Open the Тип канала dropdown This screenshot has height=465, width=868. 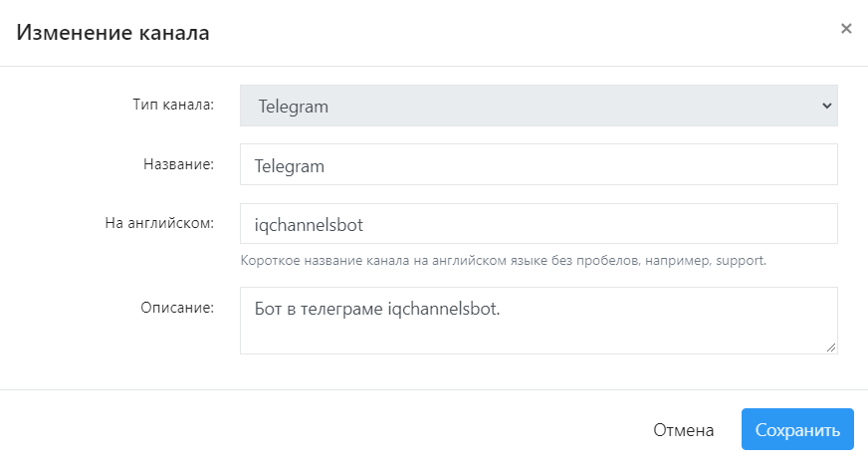(x=539, y=106)
